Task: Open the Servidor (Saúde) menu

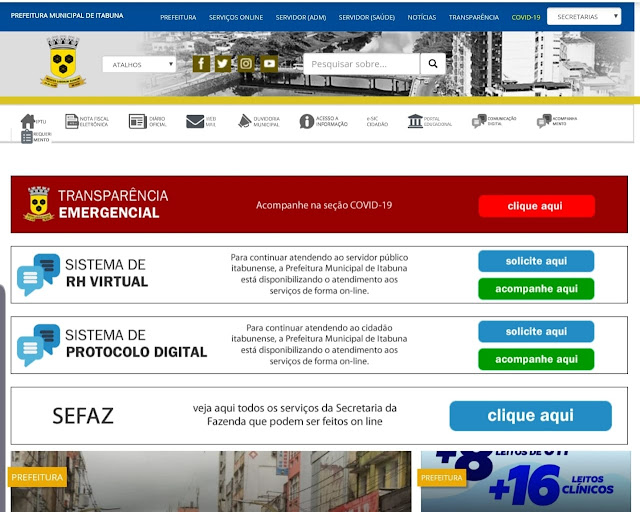Action: click(367, 18)
